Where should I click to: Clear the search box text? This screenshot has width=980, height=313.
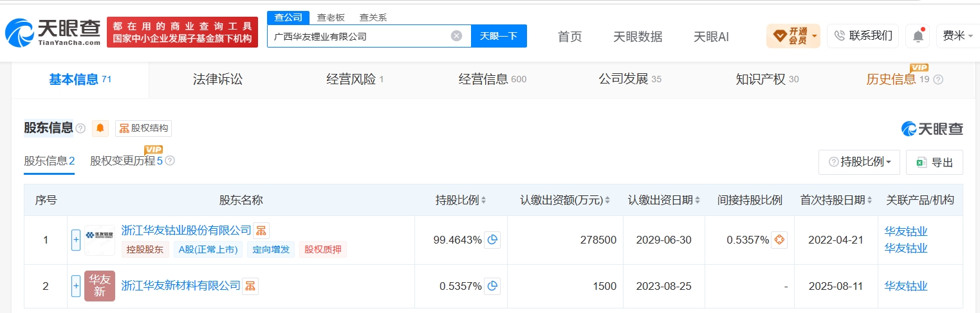click(456, 36)
